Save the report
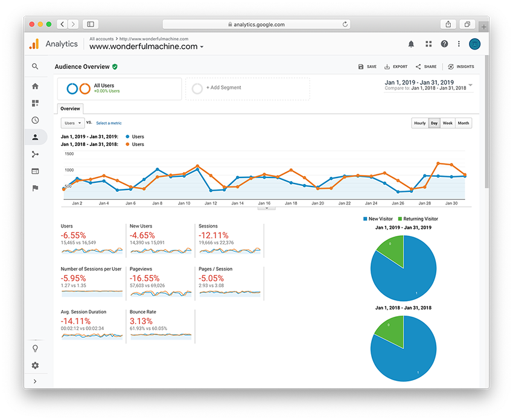Viewport: 513px width, 420px height. (x=368, y=67)
